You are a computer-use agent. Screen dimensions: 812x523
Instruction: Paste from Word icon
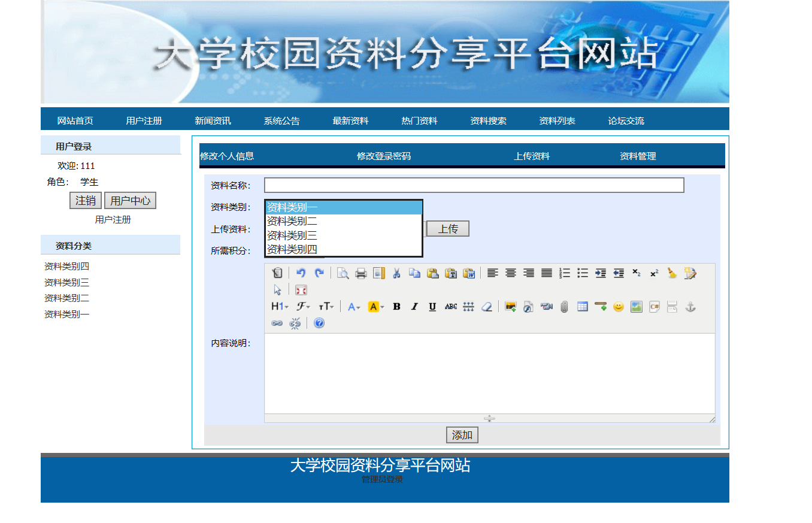click(x=468, y=273)
